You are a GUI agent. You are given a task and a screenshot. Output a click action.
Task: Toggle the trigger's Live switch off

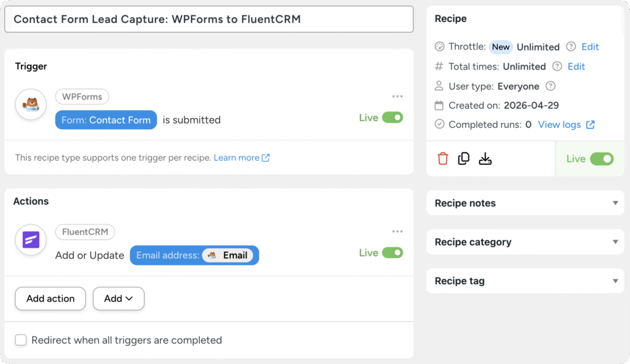tap(393, 116)
